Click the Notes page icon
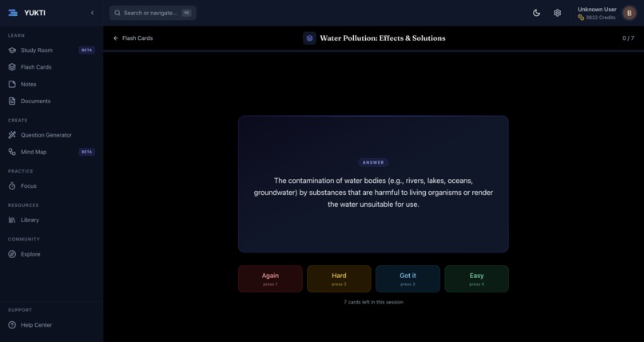The image size is (644, 342). click(12, 84)
